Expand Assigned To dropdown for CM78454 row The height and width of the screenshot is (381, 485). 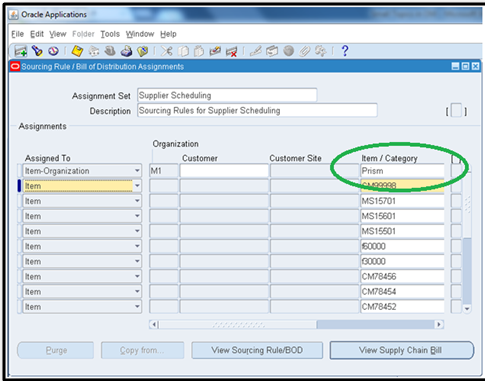[137, 291]
